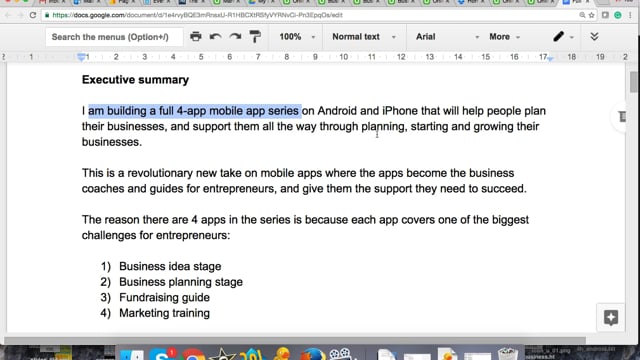The image size is (640, 360).
Task: Click the list item 'Marketing training'
Action: point(164,313)
